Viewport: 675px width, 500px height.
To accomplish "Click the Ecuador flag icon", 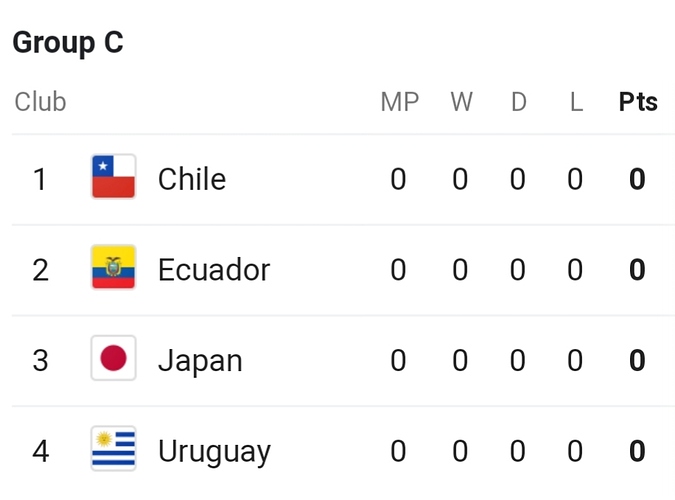I will [x=114, y=267].
